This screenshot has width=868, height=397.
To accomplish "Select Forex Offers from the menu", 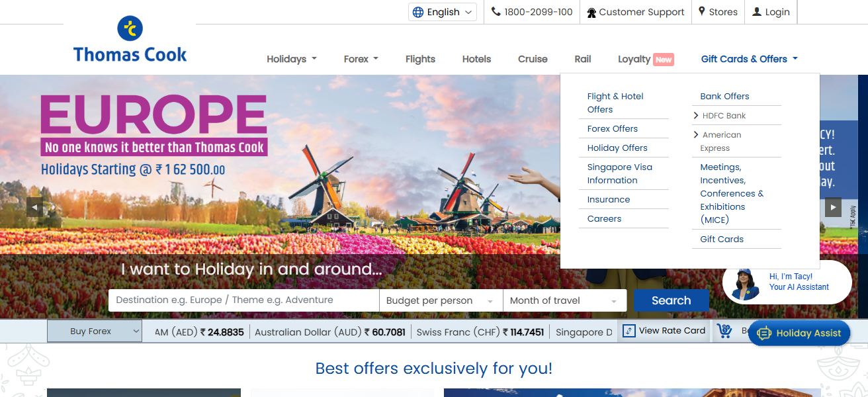I will [x=612, y=128].
